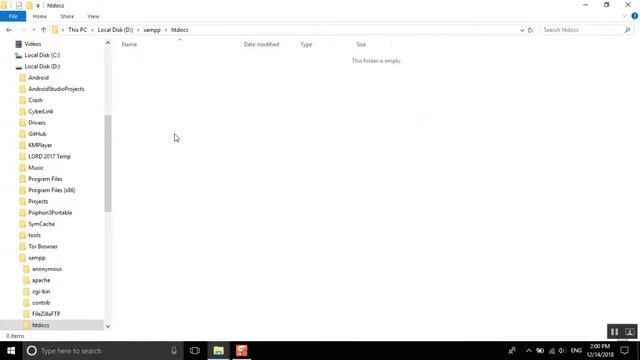Open Help question mark icon

coord(635,16)
